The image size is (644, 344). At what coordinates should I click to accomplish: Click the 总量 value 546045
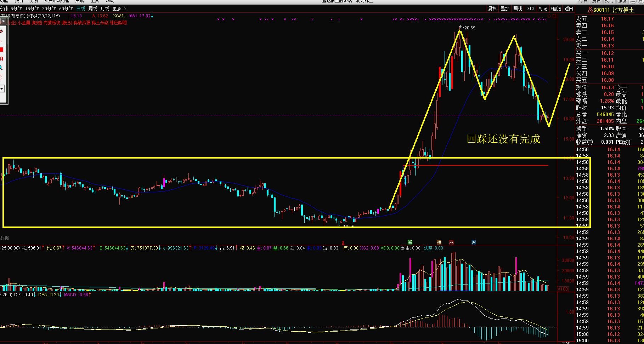tap(605, 114)
